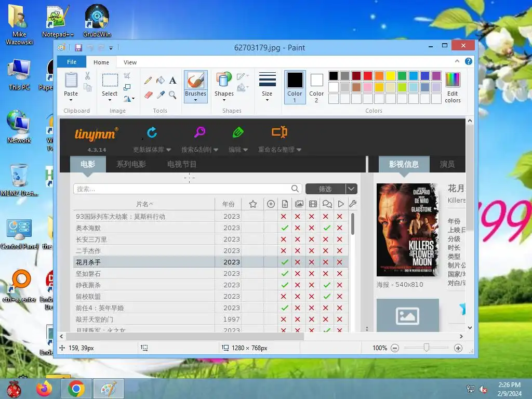Screen dimensions: 532x399
Task: Switch to the Home ribbon tab
Action: click(101, 62)
